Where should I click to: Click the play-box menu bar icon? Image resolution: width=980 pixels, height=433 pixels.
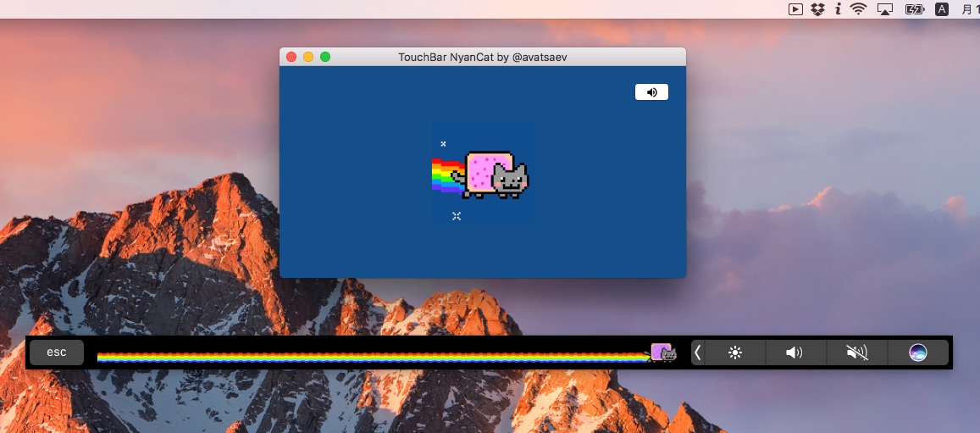795,9
